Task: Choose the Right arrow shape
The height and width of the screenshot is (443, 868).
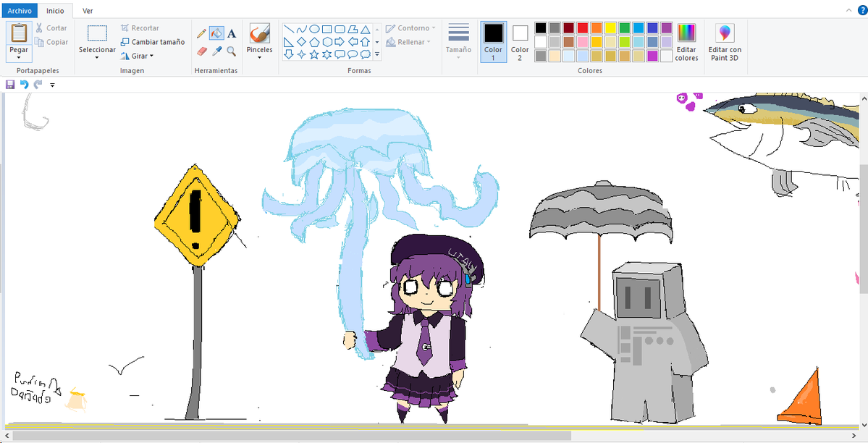Action: pyautogui.click(x=340, y=41)
